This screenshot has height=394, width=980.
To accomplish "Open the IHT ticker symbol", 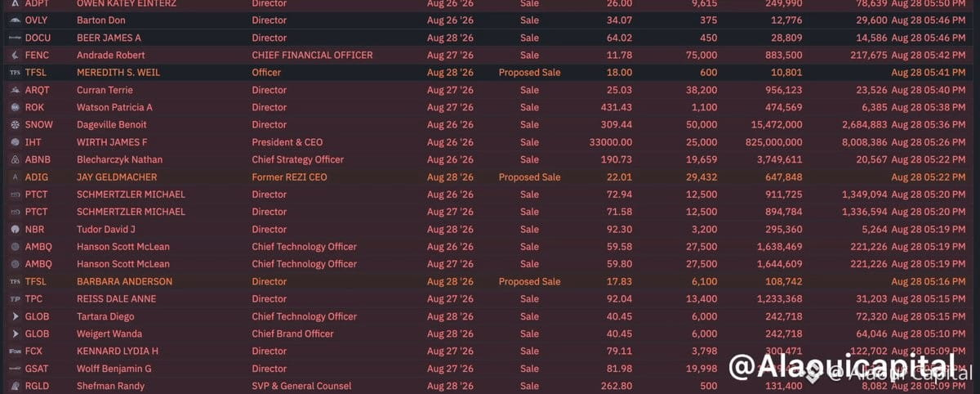I will [x=33, y=142].
